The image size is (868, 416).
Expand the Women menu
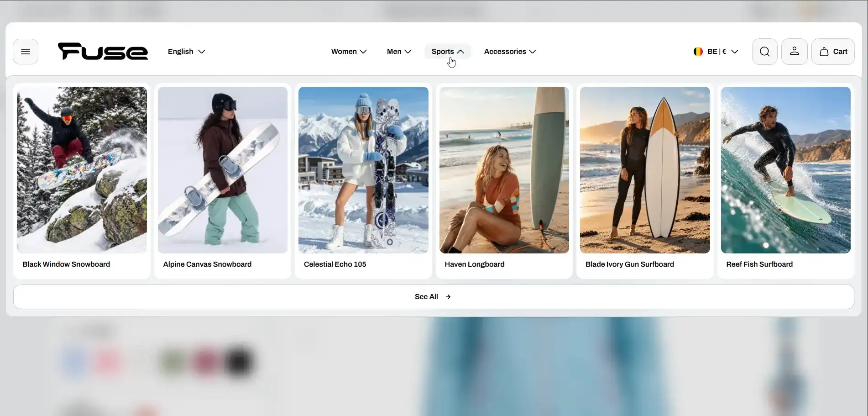point(349,52)
